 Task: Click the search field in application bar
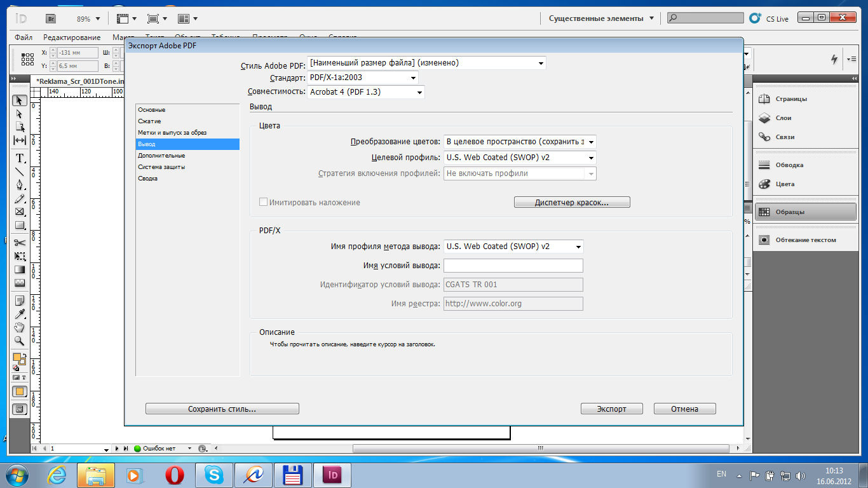point(705,18)
